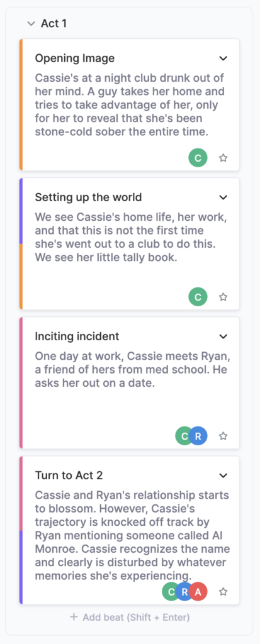Click red A avatar on Turn to Act 2
The width and height of the screenshot is (260, 644).
(198, 591)
